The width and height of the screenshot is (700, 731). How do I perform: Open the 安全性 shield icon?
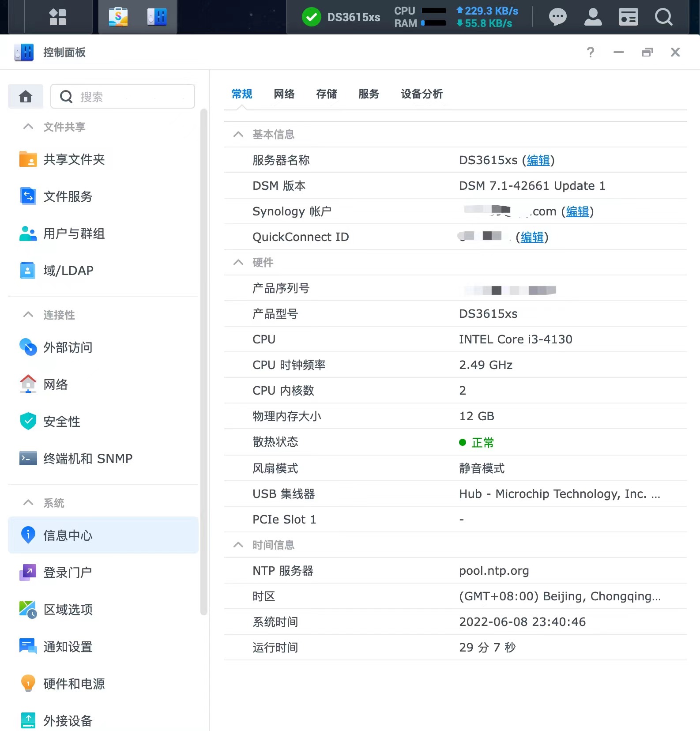pos(28,421)
